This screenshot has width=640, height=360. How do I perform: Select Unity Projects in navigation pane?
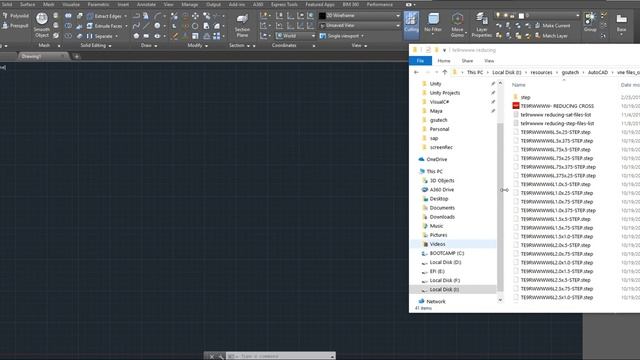coord(444,93)
